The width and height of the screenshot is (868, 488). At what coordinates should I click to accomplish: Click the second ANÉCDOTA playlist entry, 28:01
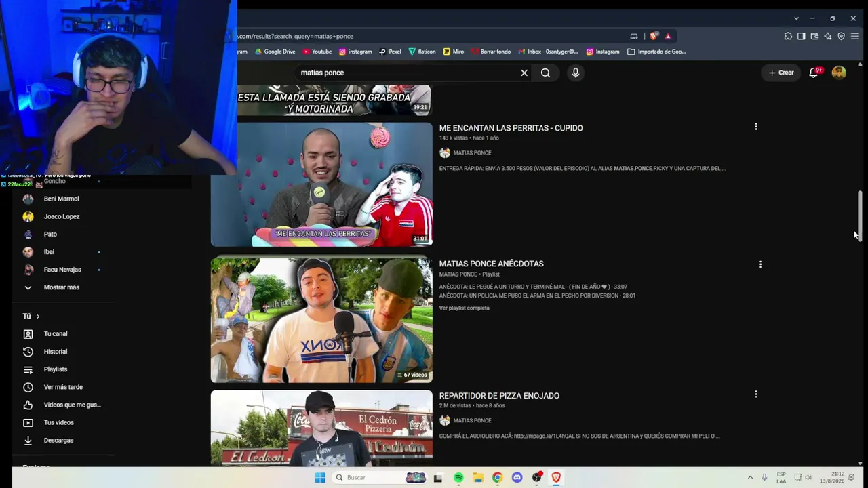(x=537, y=296)
